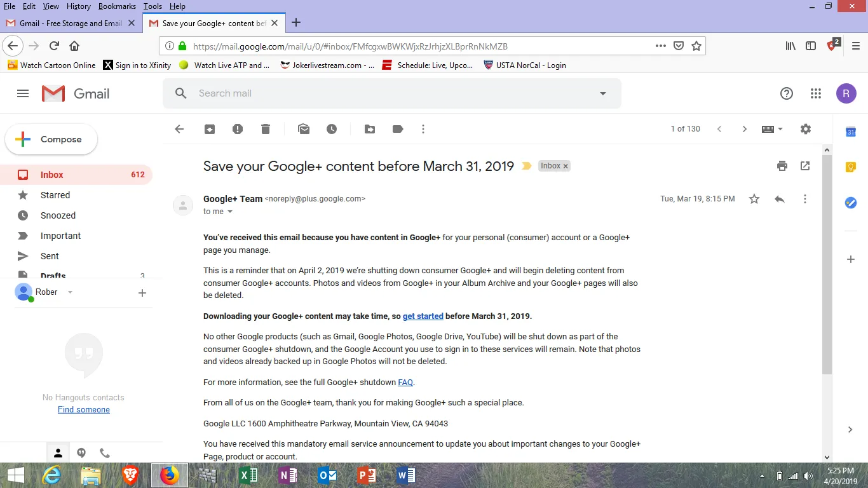
Task: Click the Find someone link
Action: [84, 410]
